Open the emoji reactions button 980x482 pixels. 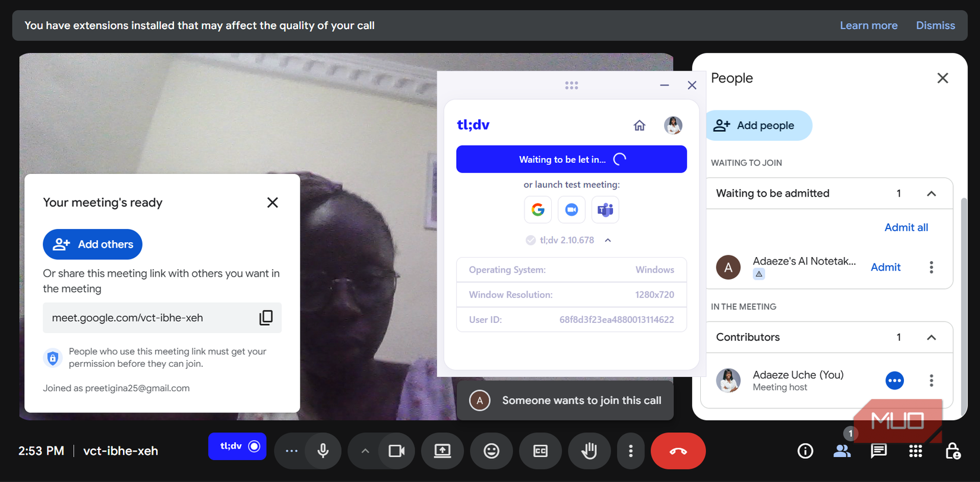pyautogui.click(x=491, y=451)
